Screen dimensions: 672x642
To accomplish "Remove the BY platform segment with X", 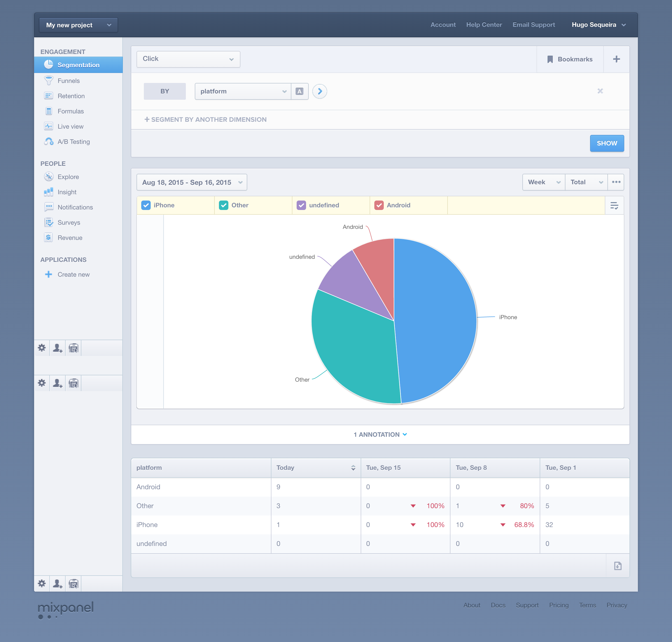I will point(600,91).
